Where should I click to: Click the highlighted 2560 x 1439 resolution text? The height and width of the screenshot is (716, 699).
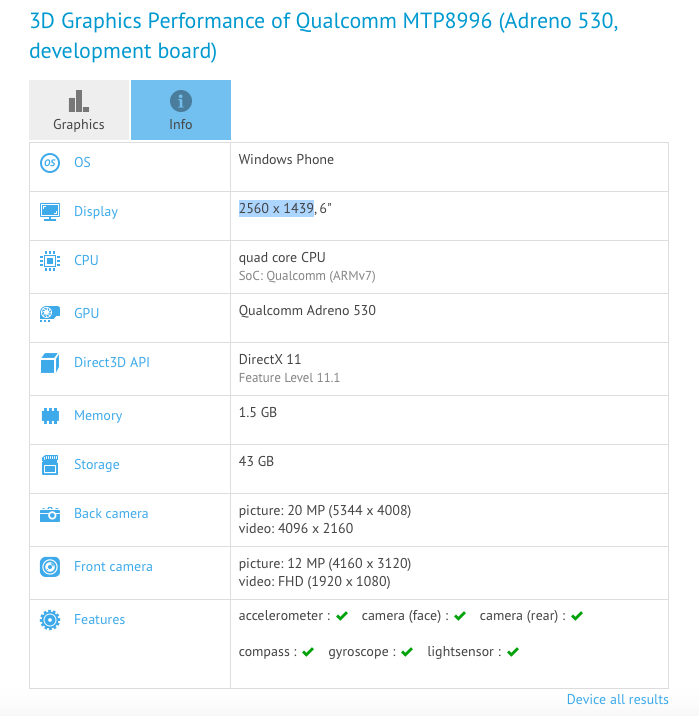tap(276, 208)
